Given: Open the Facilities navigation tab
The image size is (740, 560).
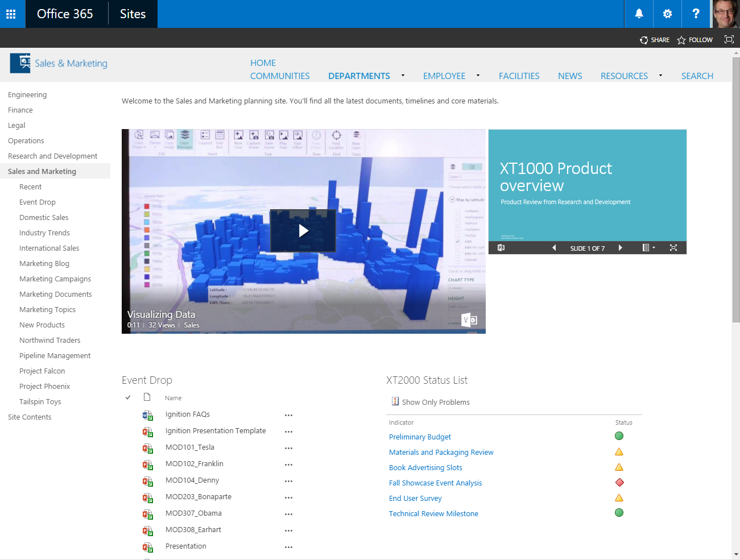Looking at the screenshot, I should [x=519, y=76].
